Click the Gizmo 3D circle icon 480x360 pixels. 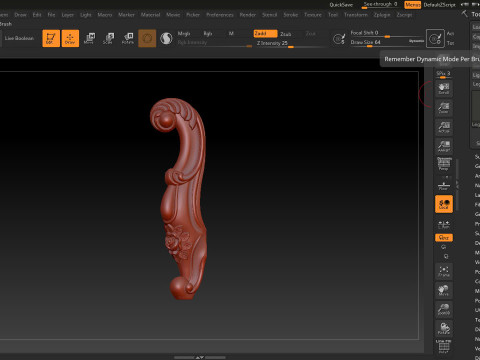(147, 38)
